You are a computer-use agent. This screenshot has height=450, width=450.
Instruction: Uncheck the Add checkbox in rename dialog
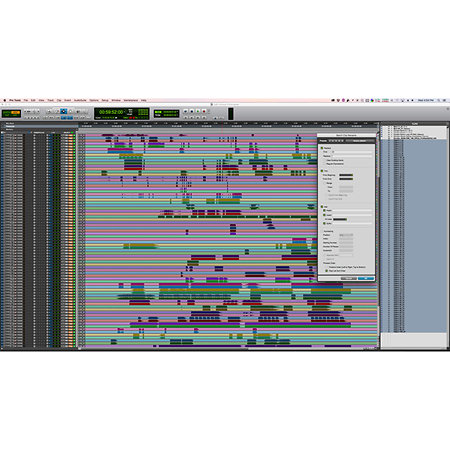pos(322,207)
